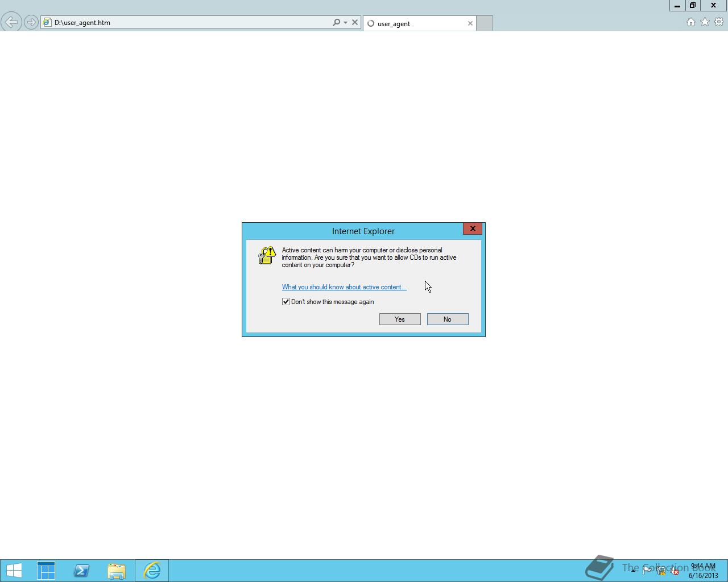Show hidden tray icons arrow
Image resolution: width=728 pixels, height=582 pixels.
[633, 571]
